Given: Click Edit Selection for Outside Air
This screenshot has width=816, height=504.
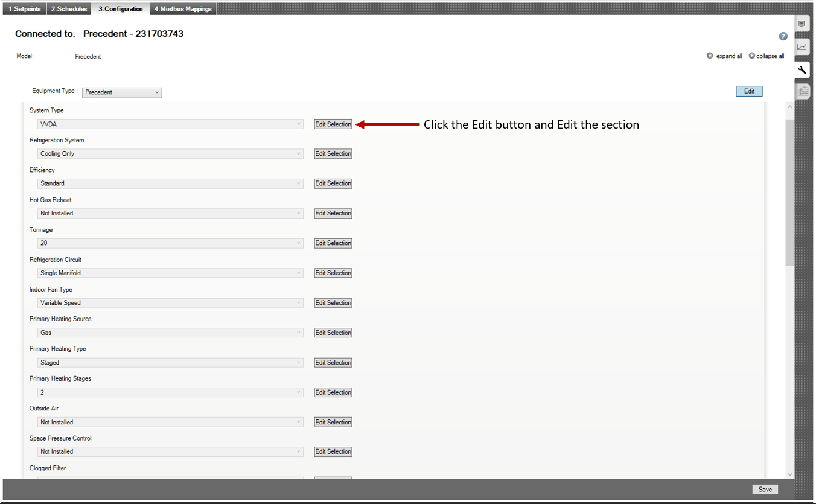Looking at the screenshot, I should point(333,423).
